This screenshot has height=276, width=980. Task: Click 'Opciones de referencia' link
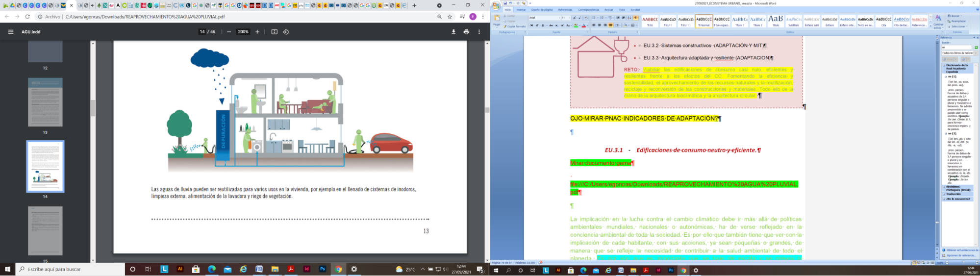961,255
